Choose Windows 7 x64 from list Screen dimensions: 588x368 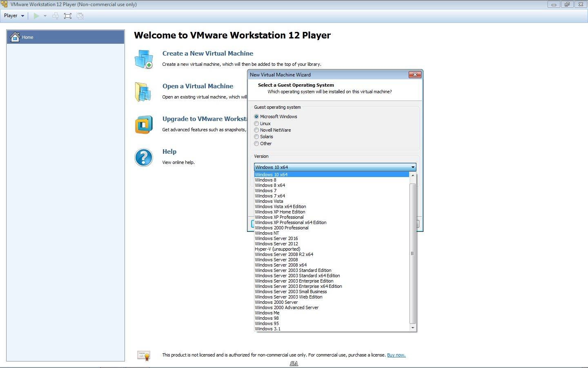(x=332, y=196)
